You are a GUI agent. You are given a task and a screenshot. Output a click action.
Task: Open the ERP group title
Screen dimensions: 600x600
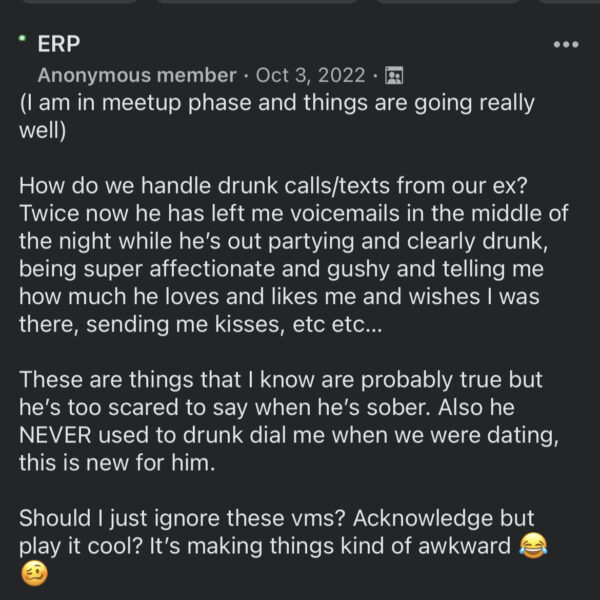[59, 44]
